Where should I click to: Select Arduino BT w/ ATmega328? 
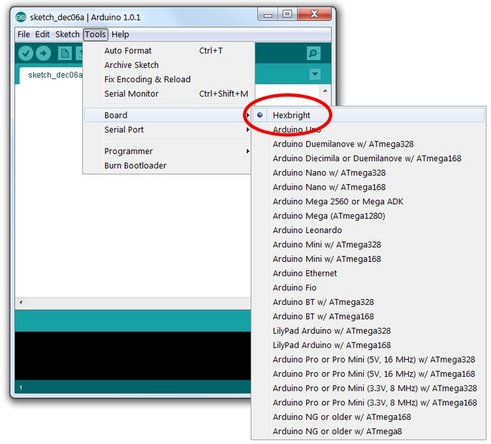pos(368,302)
